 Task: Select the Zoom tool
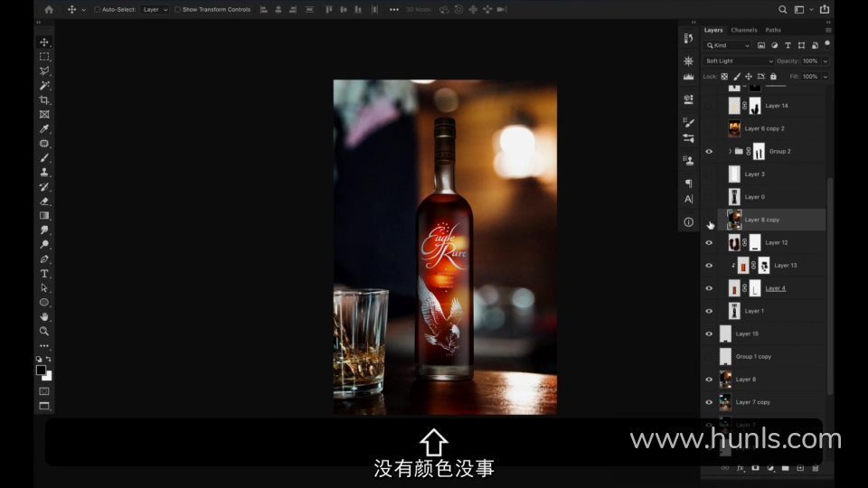coord(44,332)
